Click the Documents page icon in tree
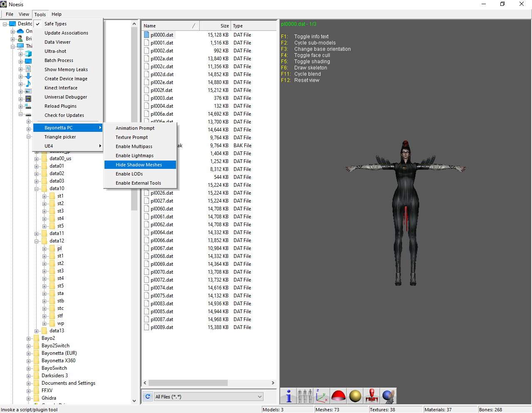 pyautogui.click(x=28, y=69)
